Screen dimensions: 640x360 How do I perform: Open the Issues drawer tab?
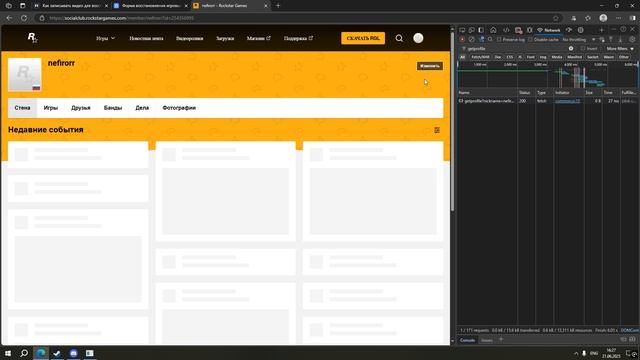pyautogui.click(x=487, y=340)
